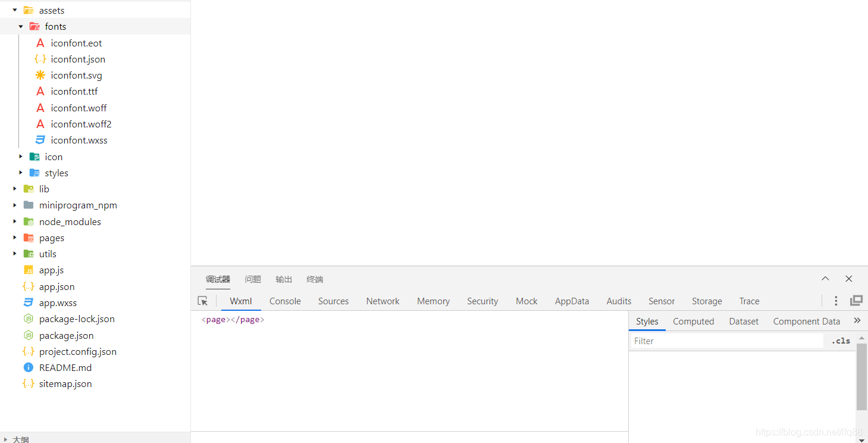Click the iconfont.wxss CSS icon
Viewport: 868px width, 443px height.
pyautogui.click(x=40, y=140)
